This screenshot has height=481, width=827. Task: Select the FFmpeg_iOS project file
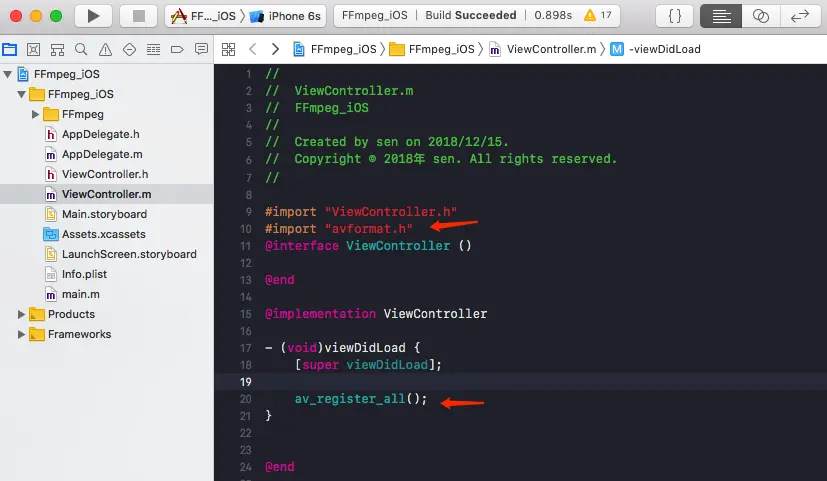107,74
